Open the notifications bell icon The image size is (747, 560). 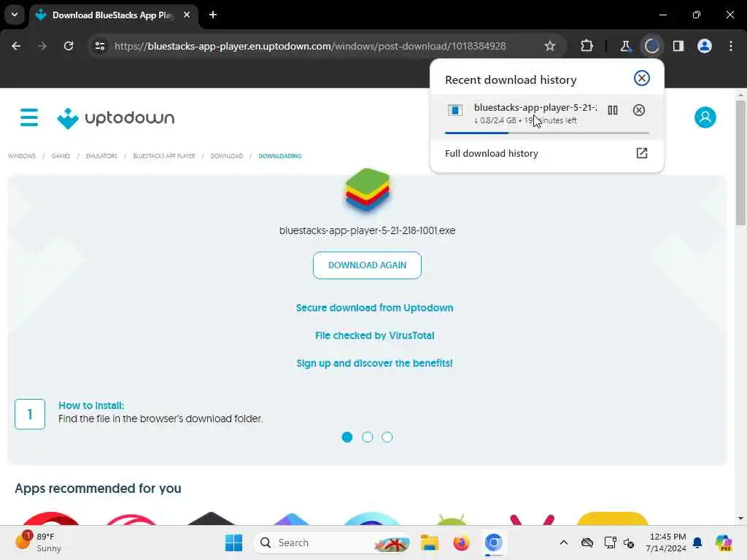coord(697,542)
